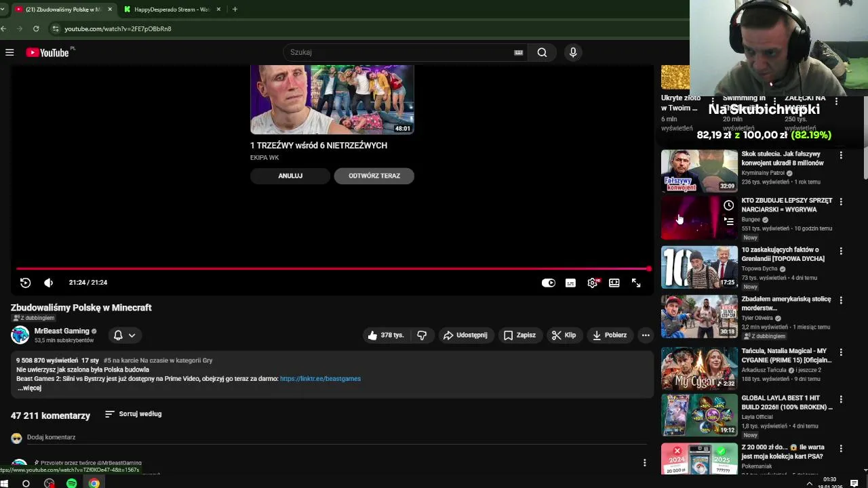Open Chrome from taskbar
Screen dimensions: 868x488
[94, 483]
